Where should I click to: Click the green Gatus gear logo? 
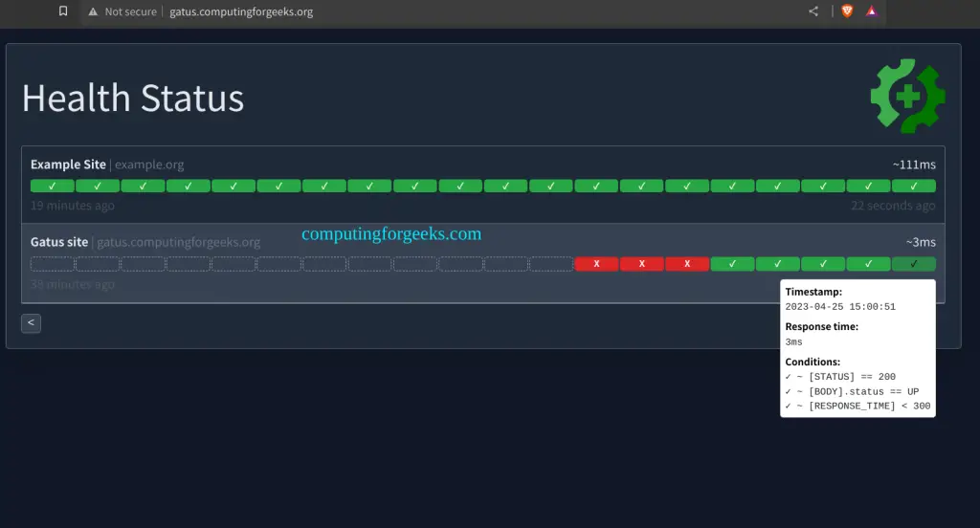[x=907, y=96]
